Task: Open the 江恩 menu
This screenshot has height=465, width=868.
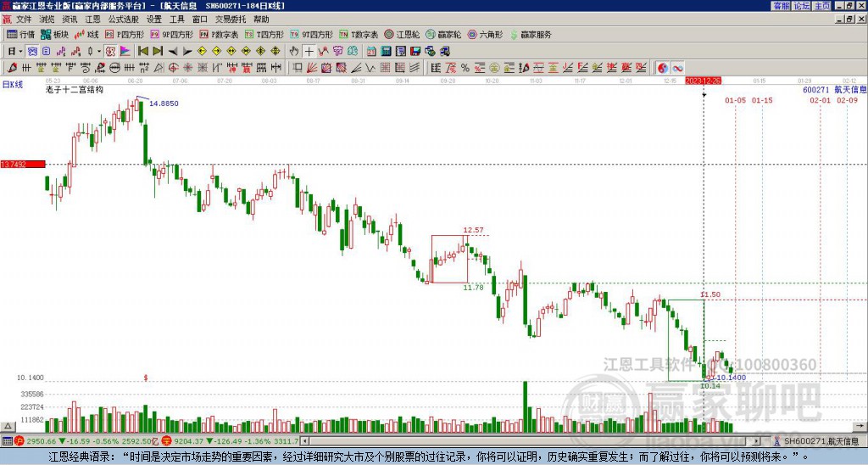Action: pyautogui.click(x=92, y=20)
